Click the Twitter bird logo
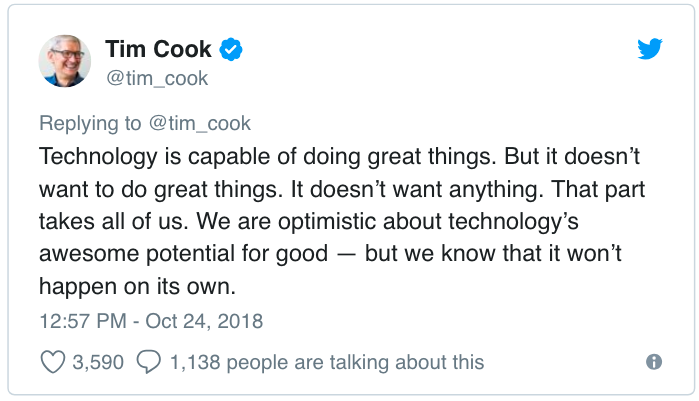Screen dimensions: 699x401 coord(649,49)
